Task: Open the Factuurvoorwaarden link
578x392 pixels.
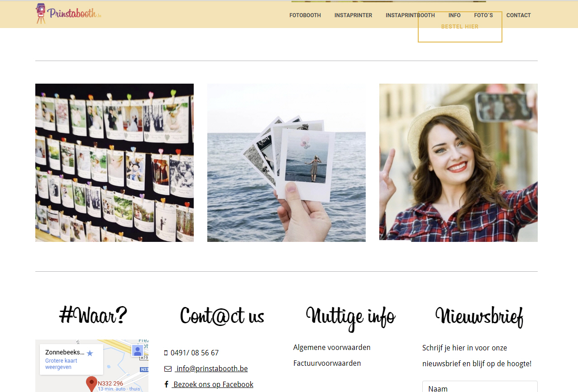Action: (x=327, y=364)
